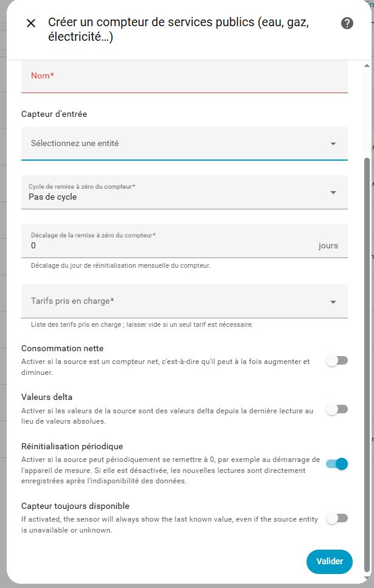Click the arrow icon next to Pas de cycle
The height and width of the screenshot is (588, 374).
pyautogui.click(x=333, y=192)
